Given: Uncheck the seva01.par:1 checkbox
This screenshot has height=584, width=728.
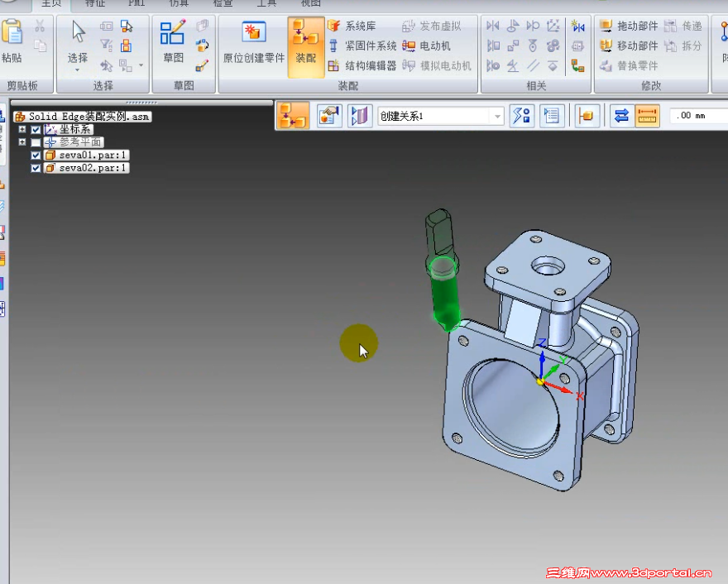Looking at the screenshot, I should (36, 155).
